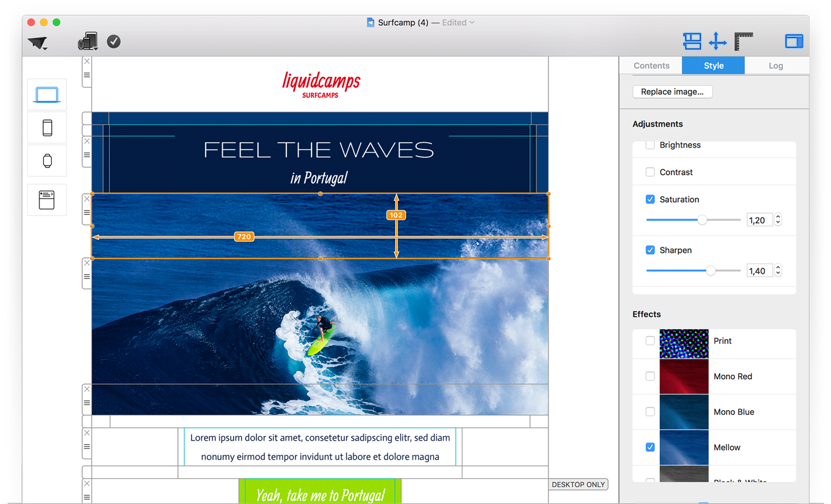Click the Replace image... button
This screenshot has height=504, width=831.
coord(672,92)
